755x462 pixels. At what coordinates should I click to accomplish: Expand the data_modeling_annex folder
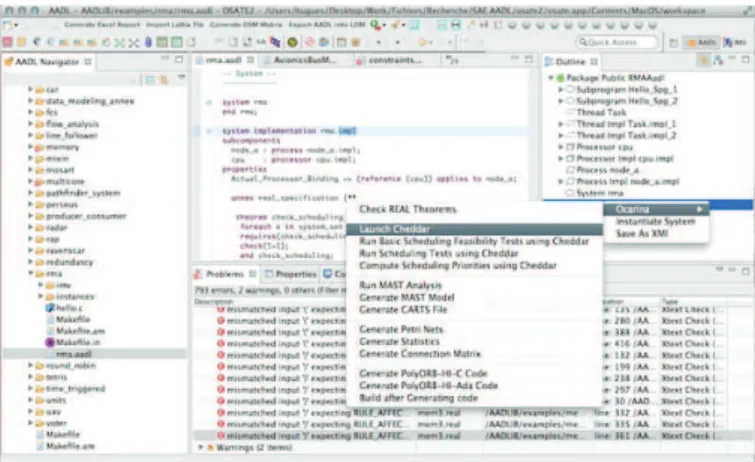click(30, 101)
